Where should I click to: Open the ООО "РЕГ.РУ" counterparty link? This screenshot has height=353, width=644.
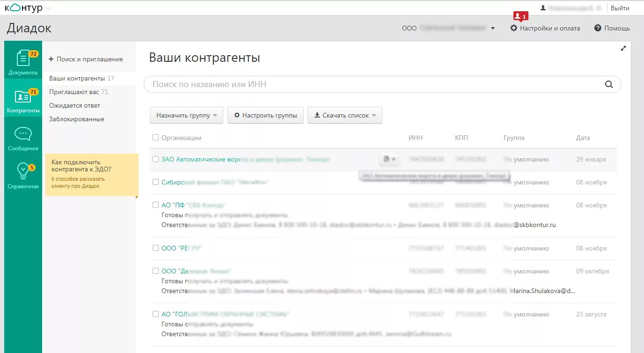(181, 248)
